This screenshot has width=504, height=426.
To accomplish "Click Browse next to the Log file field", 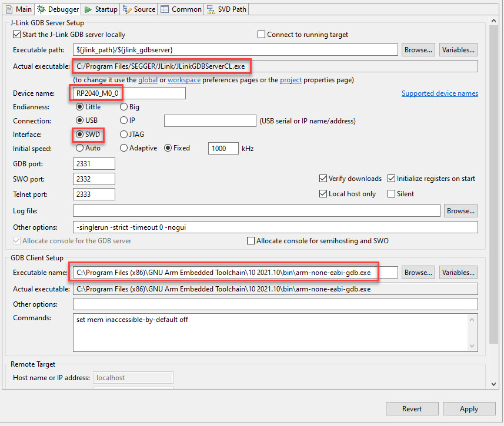I will point(460,211).
